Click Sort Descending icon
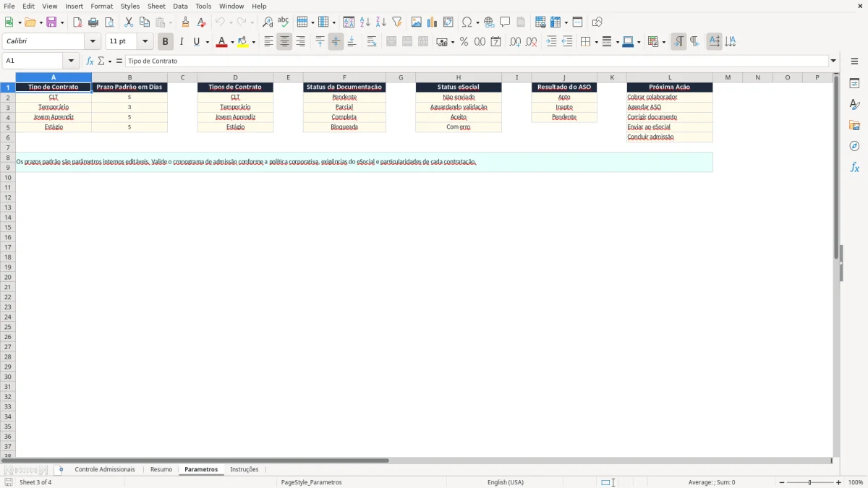This screenshot has height=488, width=868. tap(381, 22)
